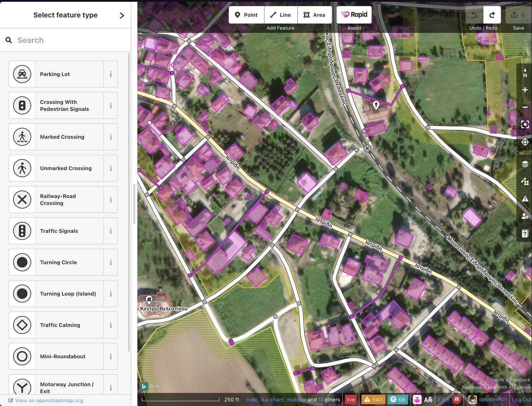
Task: Toggle the red live mode badge
Action: [x=350, y=400]
